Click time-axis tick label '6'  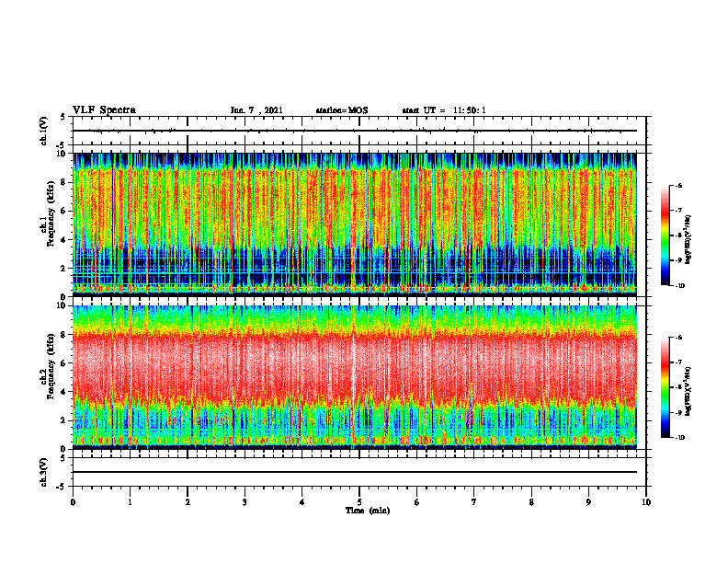[x=417, y=502]
